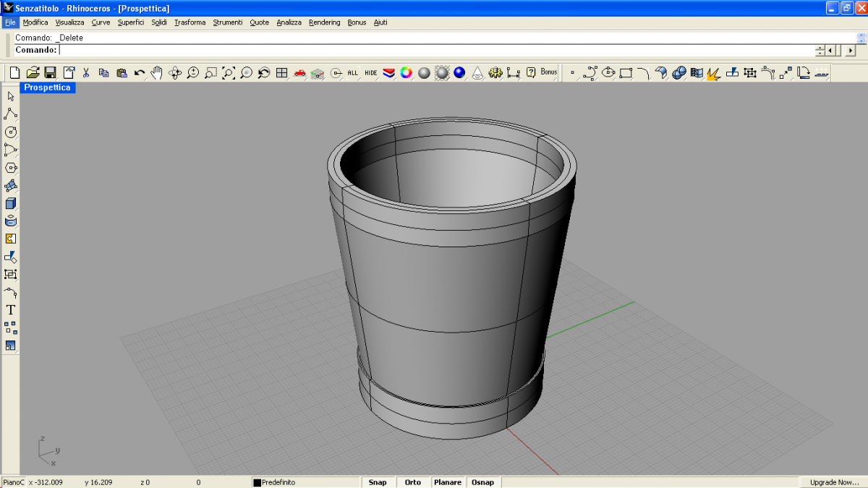Click the Paste clipboard icon
This screenshot has width=868, height=488.
point(122,72)
